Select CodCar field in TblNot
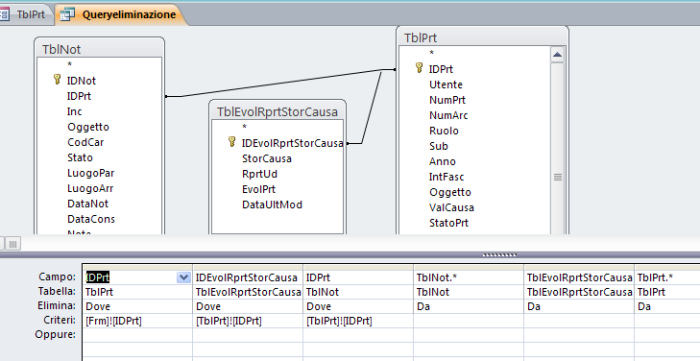This screenshot has width=700, height=361. coord(85,142)
